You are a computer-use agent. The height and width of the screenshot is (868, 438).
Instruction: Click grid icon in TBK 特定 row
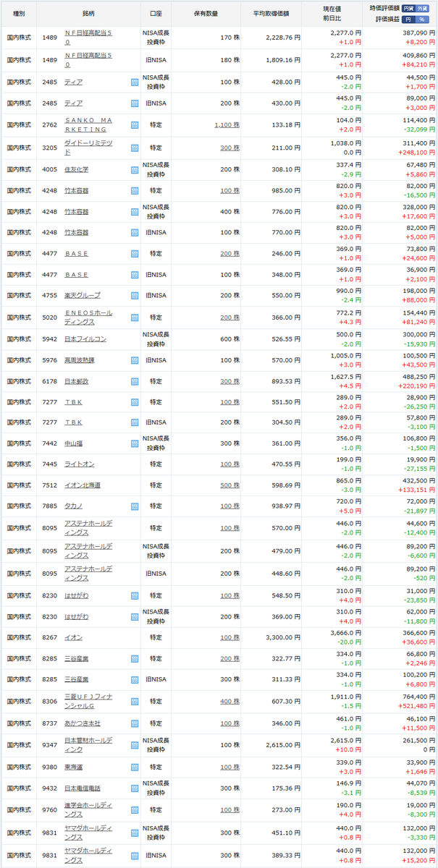click(x=135, y=402)
